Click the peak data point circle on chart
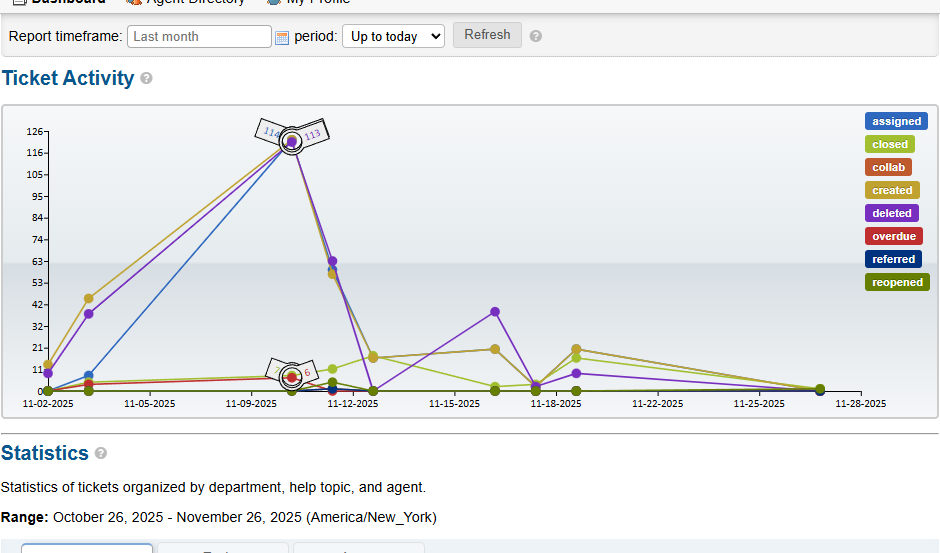The height and width of the screenshot is (553, 940). 291,142
